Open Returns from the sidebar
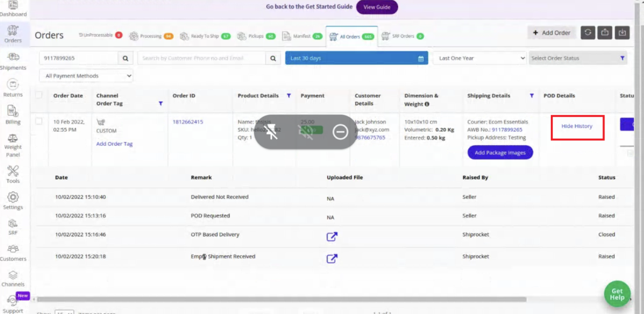 click(x=13, y=88)
